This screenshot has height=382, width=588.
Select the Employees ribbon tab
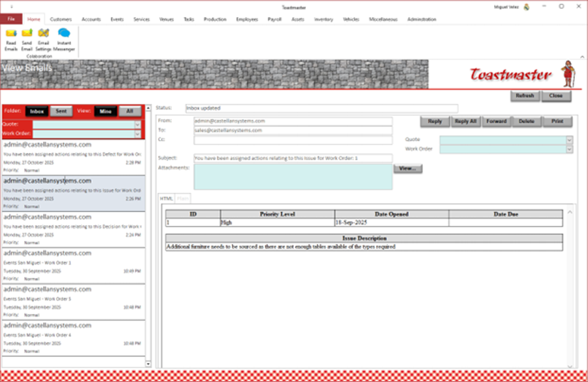[x=247, y=19]
